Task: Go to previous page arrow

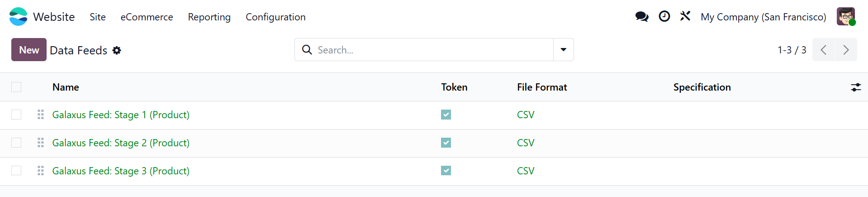Action: point(824,50)
